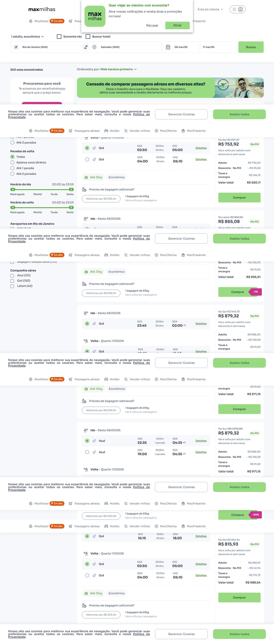Screen dimensions: 274x644
Task: Click the swap origin and destination arrows icon
Action: point(86,47)
